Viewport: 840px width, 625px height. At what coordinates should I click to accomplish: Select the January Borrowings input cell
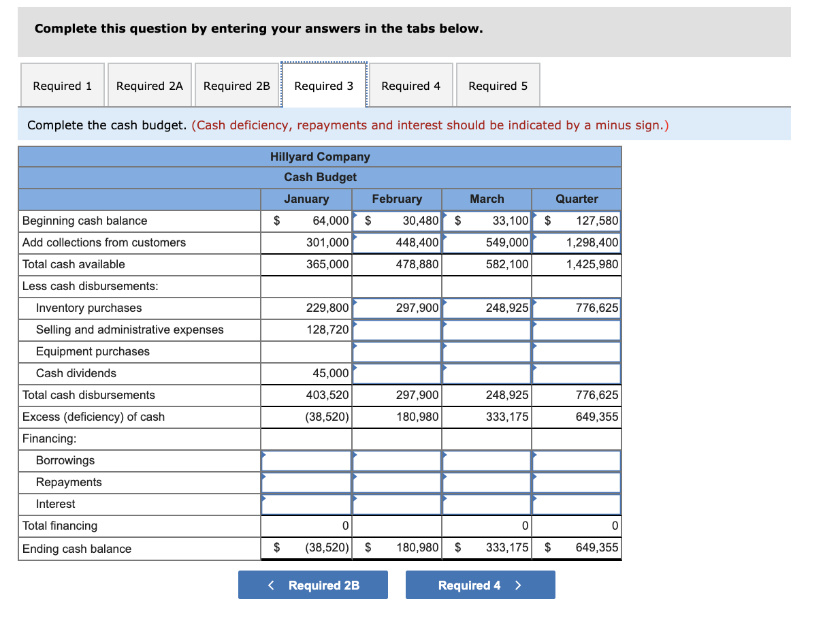tap(306, 460)
